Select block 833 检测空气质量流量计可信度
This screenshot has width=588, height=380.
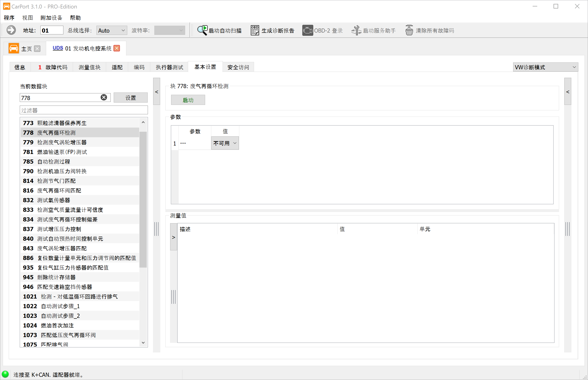tap(80, 210)
